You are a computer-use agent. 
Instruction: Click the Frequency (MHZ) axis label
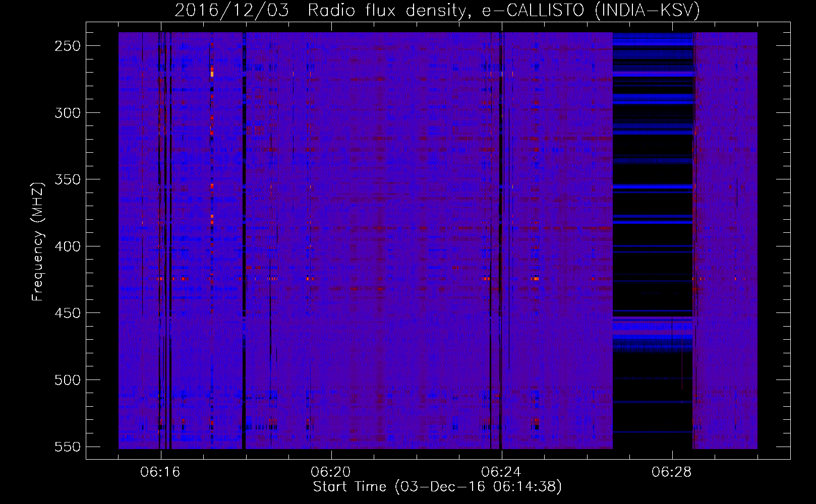click(38, 242)
